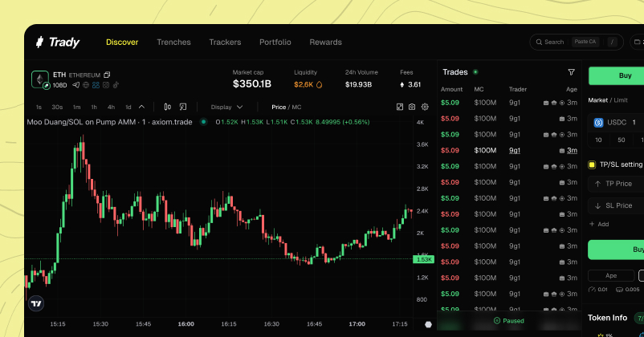The width and height of the screenshot is (644, 337).
Task: Select the 10 preset amount
Action: click(598, 140)
